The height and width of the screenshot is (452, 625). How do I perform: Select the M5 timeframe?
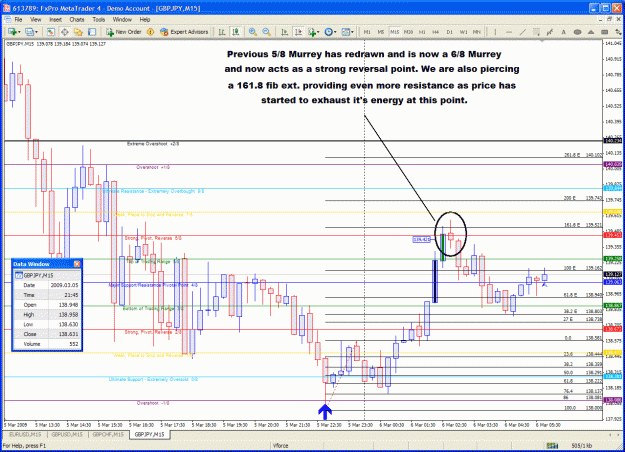coord(381,32)
